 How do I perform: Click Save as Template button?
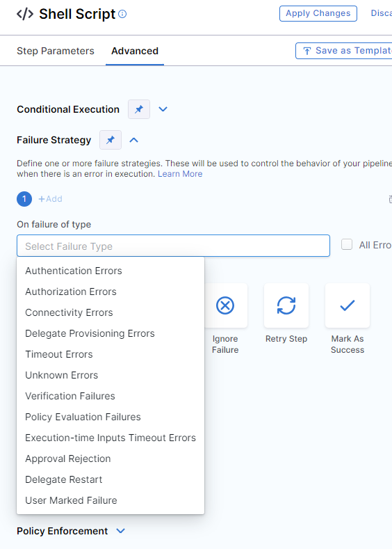point(345,51)
